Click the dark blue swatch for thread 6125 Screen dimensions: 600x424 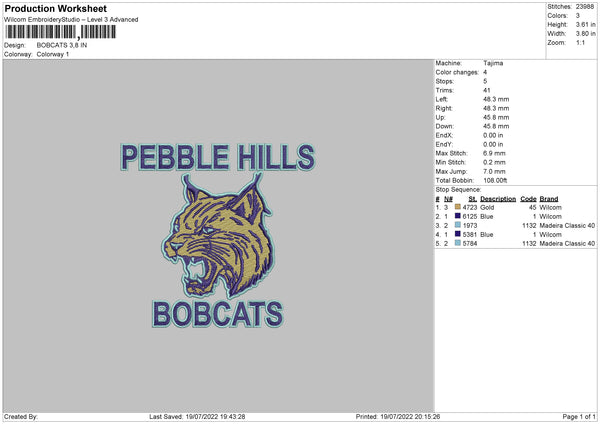[x=458, y=216]
